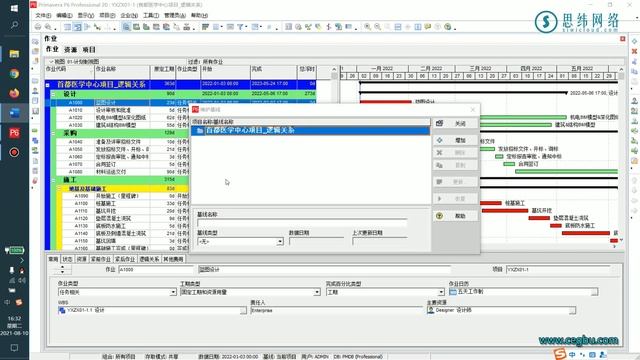Click the 作业代码 column header
Image resolution: width=640 pixels, height=360 pixels.
pos(69,72)
